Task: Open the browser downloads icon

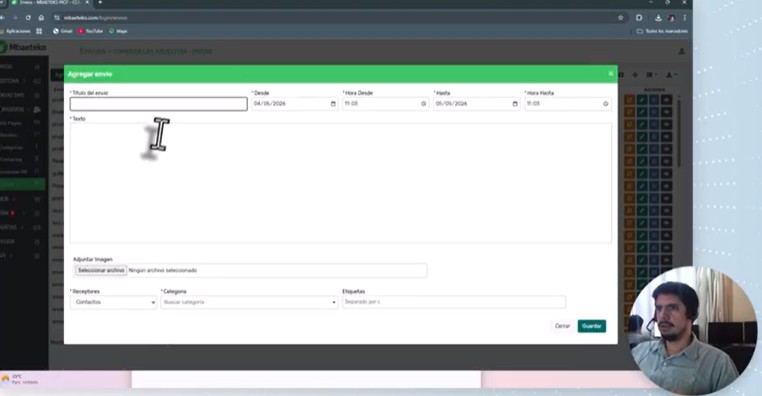Action: 658,18
